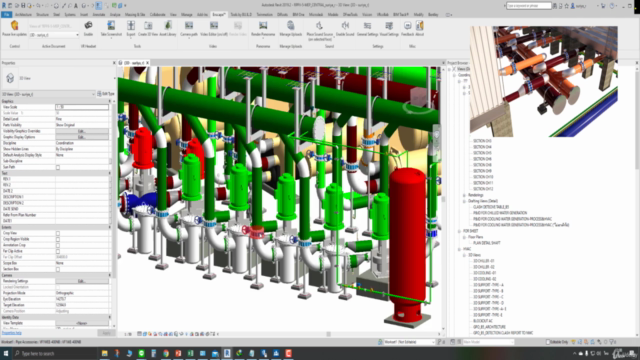
Task: Collapse the Camera properties group
Action: pyautogui.click(x=109, y=276)
